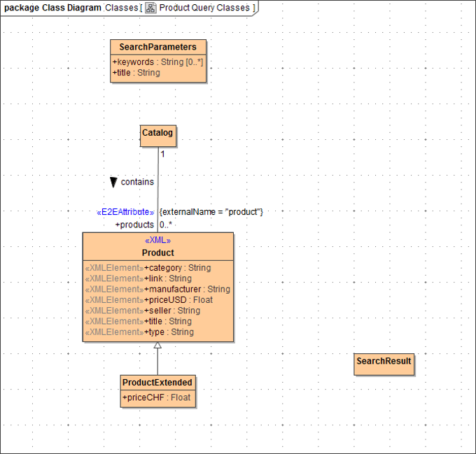
Task: Select the priceUSD attribute in Product
Action: click(x=178, y=300)
